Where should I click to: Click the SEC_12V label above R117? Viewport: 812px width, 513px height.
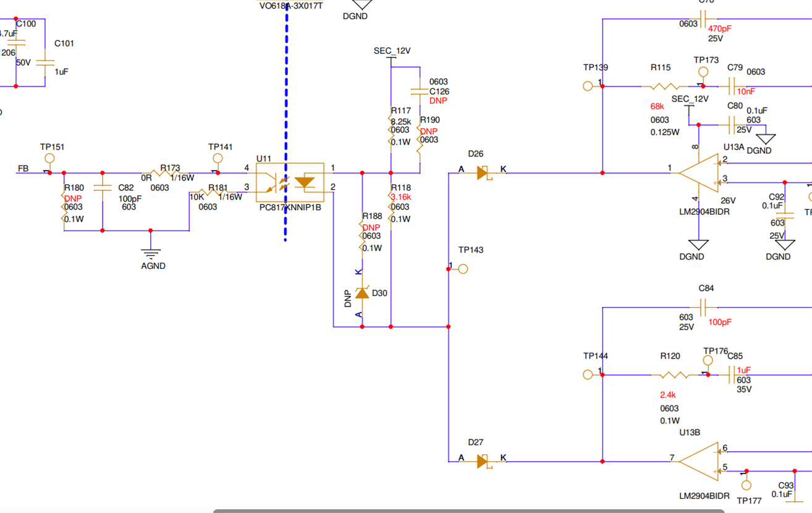pos(392,51)
